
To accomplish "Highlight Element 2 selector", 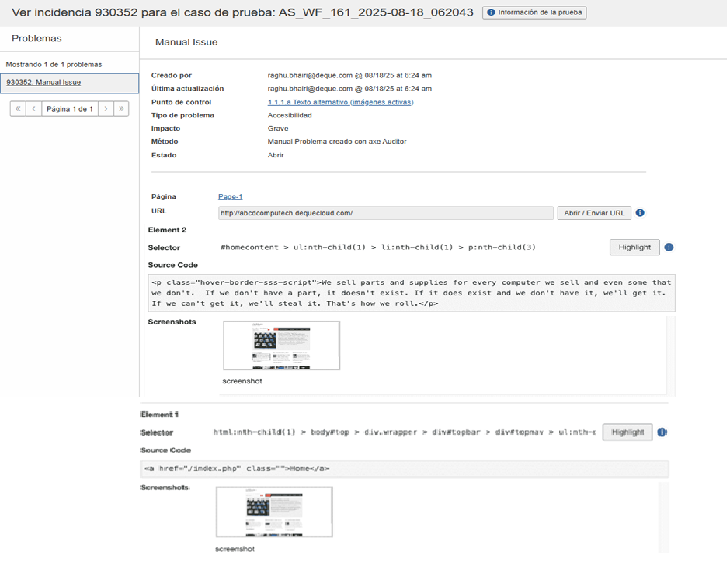I will tap(634, 248).
